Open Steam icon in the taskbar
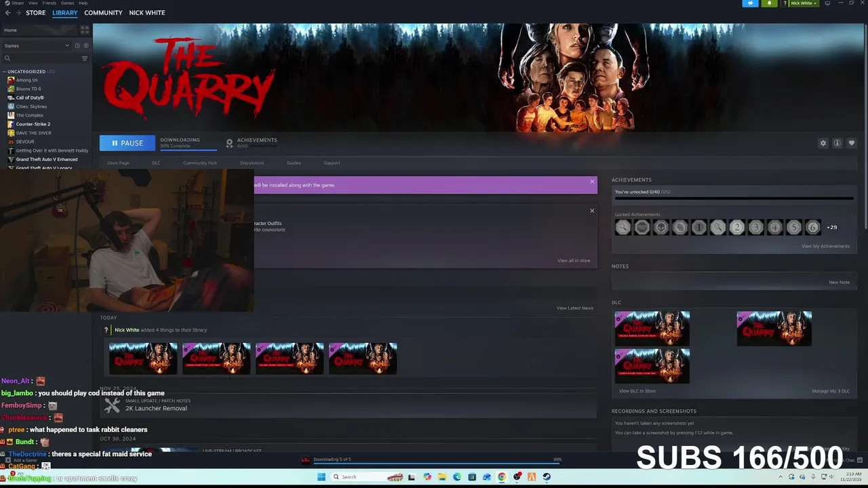 pos(547,477)
